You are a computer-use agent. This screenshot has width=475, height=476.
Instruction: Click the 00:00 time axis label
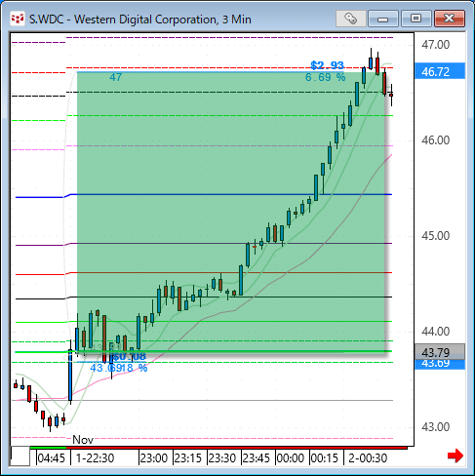pyautogui.click(x=291, y=458)
